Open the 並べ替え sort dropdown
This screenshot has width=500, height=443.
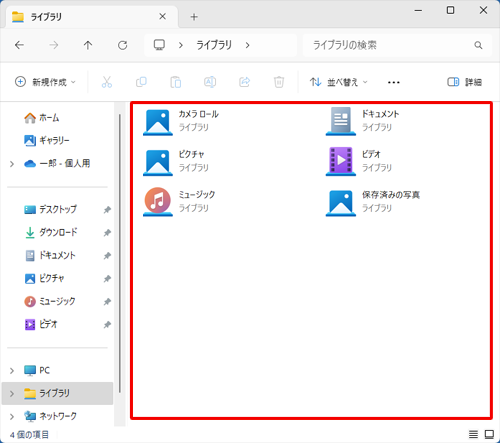[338, 82]
